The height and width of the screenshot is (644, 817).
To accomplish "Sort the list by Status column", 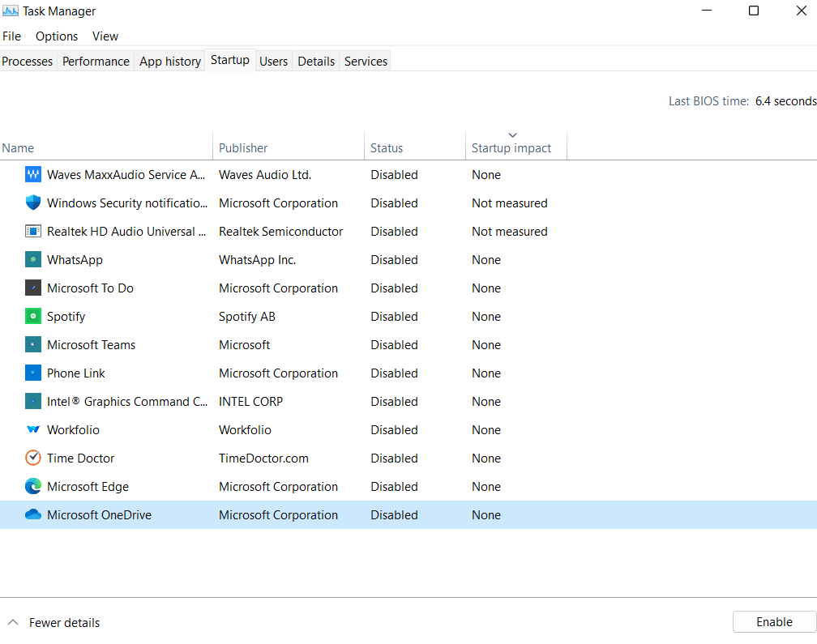I will (x=387, y=148).
